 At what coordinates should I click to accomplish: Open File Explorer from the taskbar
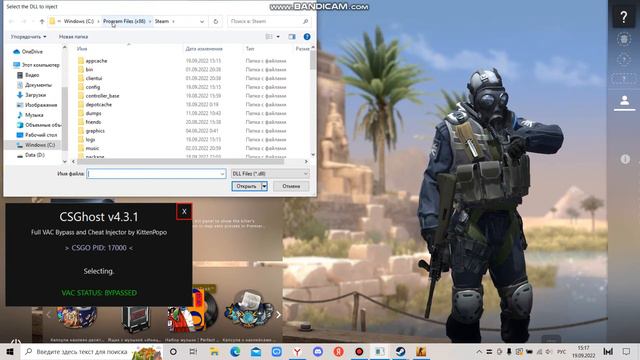coord(214,351)
